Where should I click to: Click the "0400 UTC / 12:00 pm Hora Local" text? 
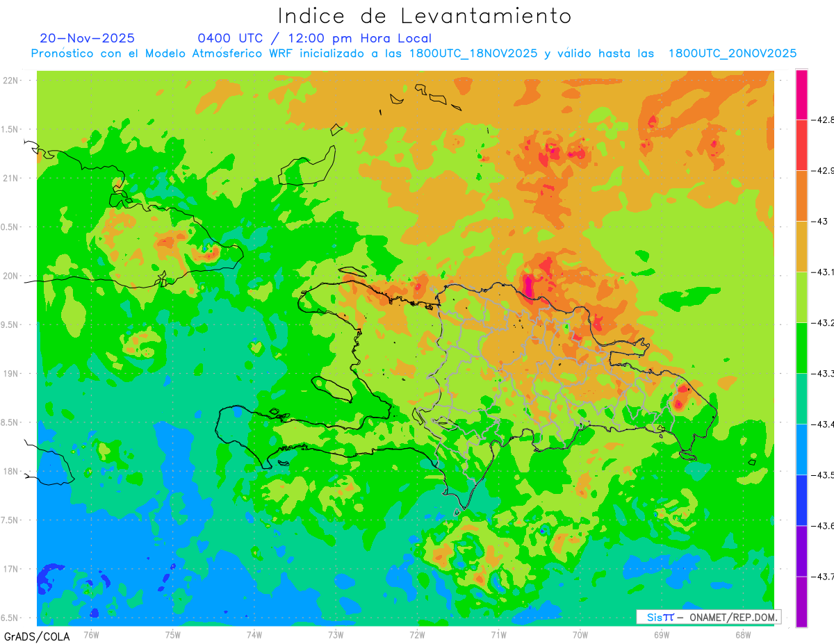pos(315,38)
